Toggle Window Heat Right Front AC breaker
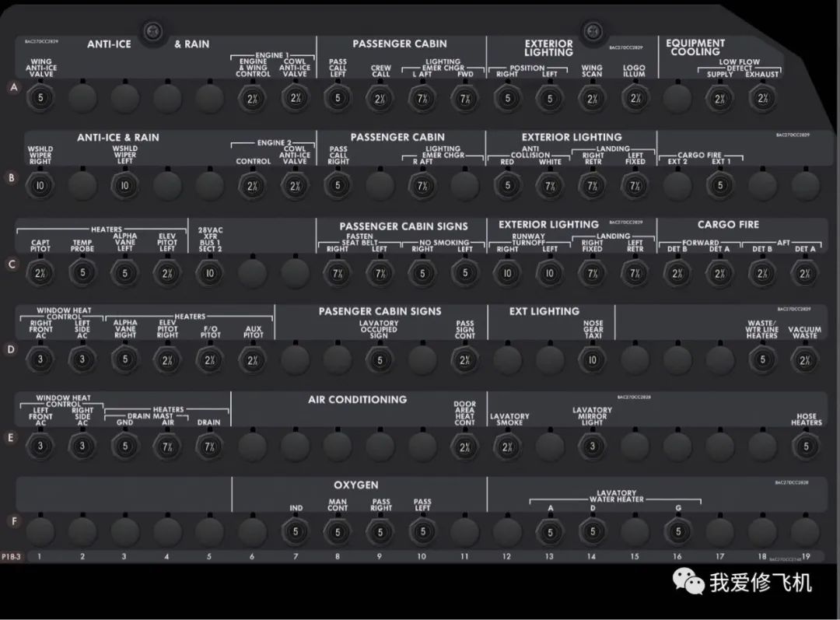 [40, 359]
